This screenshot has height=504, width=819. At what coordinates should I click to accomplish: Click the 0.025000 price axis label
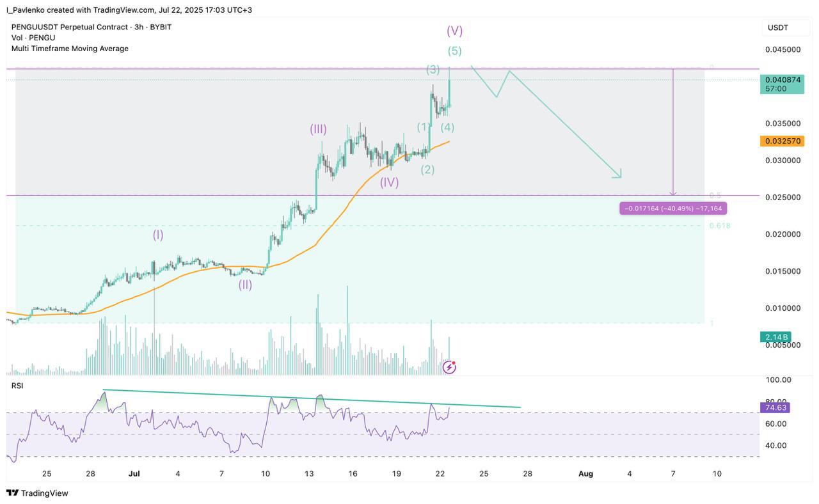783,198
